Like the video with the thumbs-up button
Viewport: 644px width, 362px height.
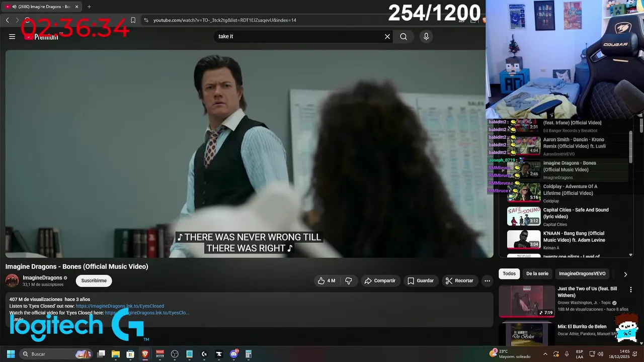326,281
